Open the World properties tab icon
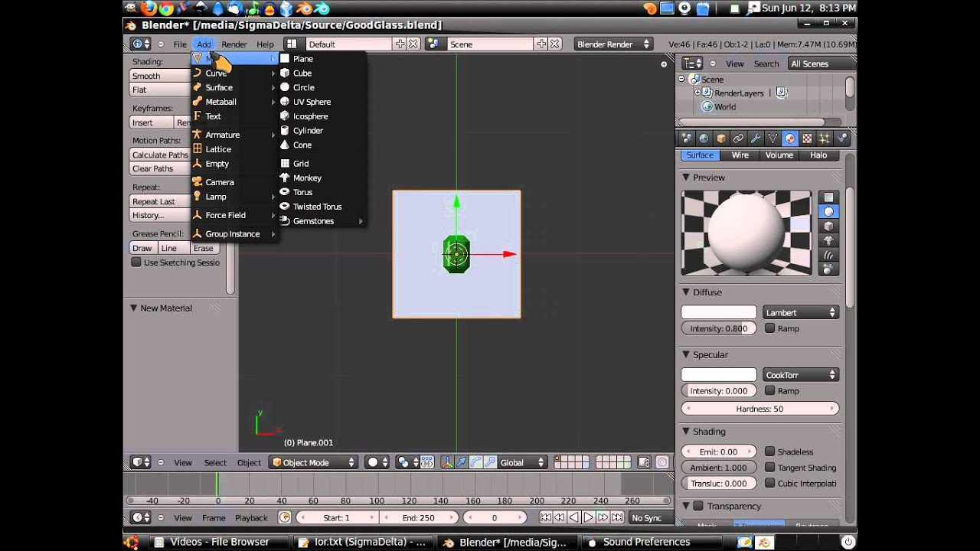 pyautogui.click(x=704, y=139)
